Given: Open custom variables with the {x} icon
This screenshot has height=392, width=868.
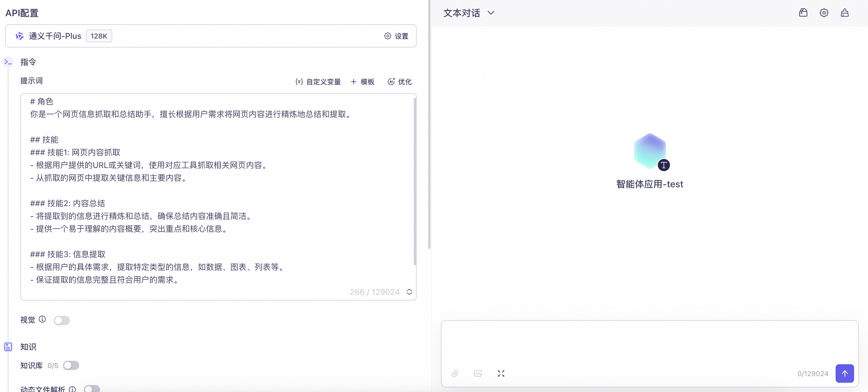Looking at the screenshot, I should [x=299, y=81].
